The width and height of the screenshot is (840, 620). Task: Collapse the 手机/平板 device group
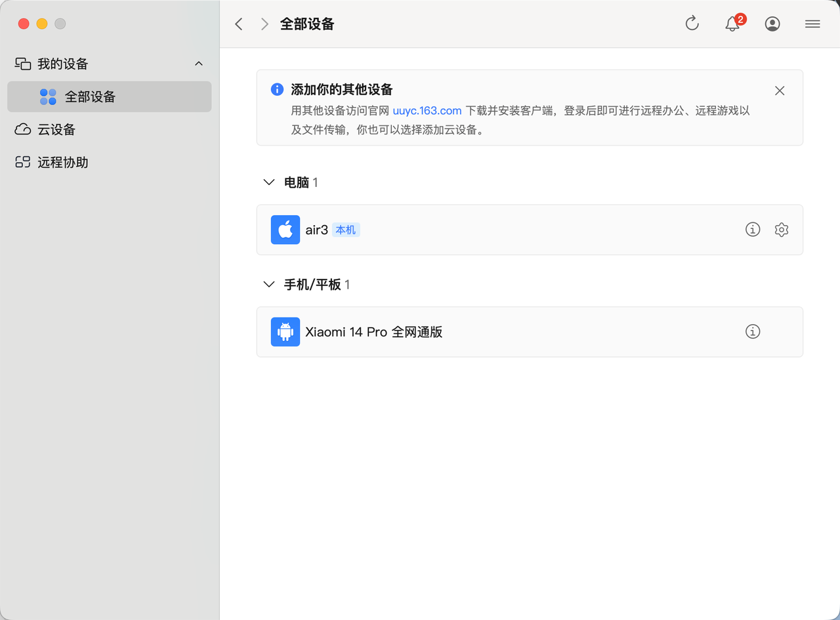pos(268,284)
